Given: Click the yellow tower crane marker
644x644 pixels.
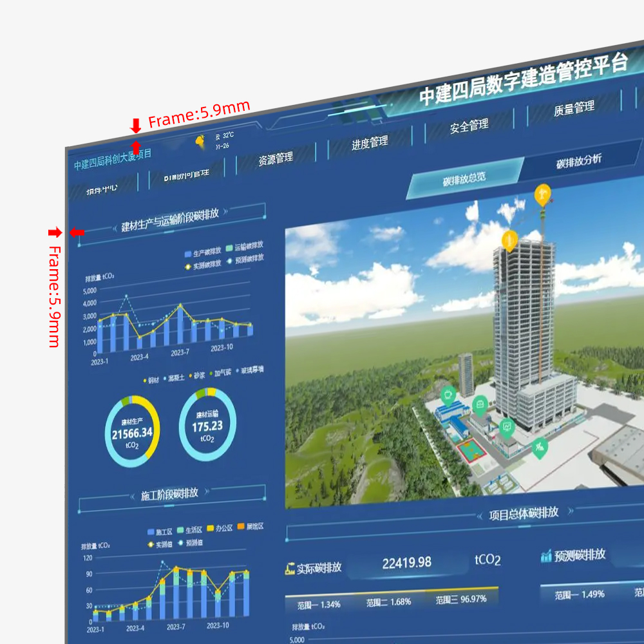Looking at the screenshot, I should (543, 194).
